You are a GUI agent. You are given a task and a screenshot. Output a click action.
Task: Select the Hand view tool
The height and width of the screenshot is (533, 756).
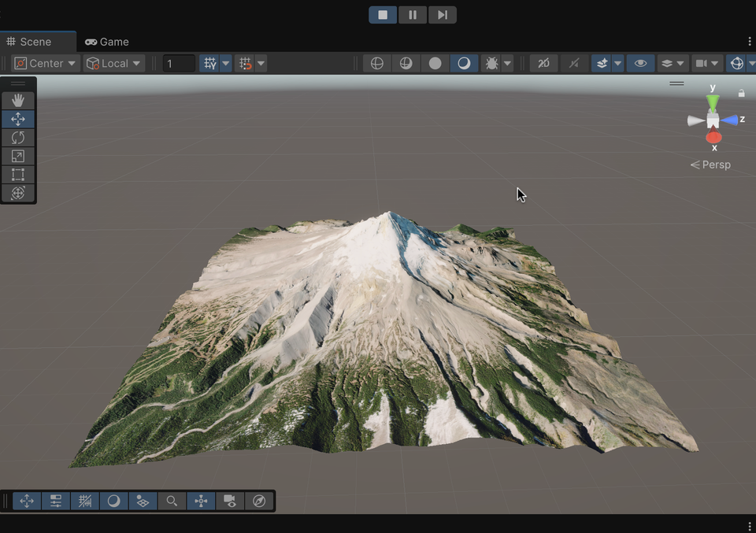click(18, 101)
